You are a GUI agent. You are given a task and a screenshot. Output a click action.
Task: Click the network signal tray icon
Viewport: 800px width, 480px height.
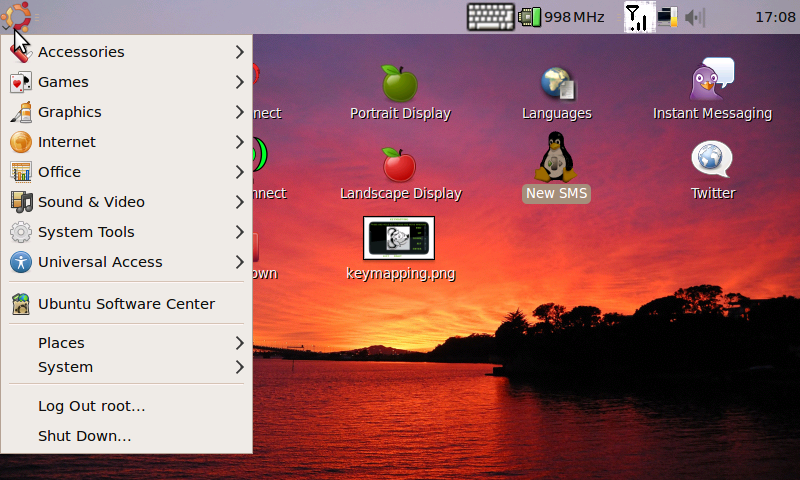click(636, 17)
